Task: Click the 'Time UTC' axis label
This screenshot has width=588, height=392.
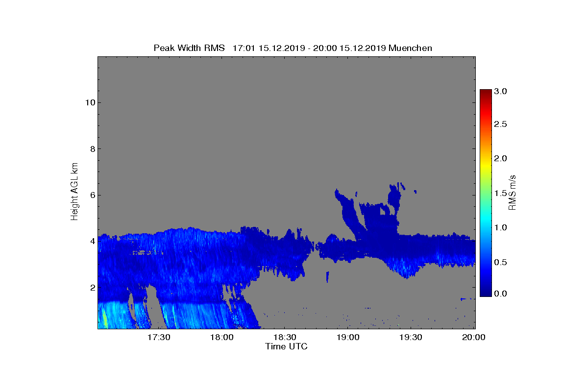Action: (286, 347)
